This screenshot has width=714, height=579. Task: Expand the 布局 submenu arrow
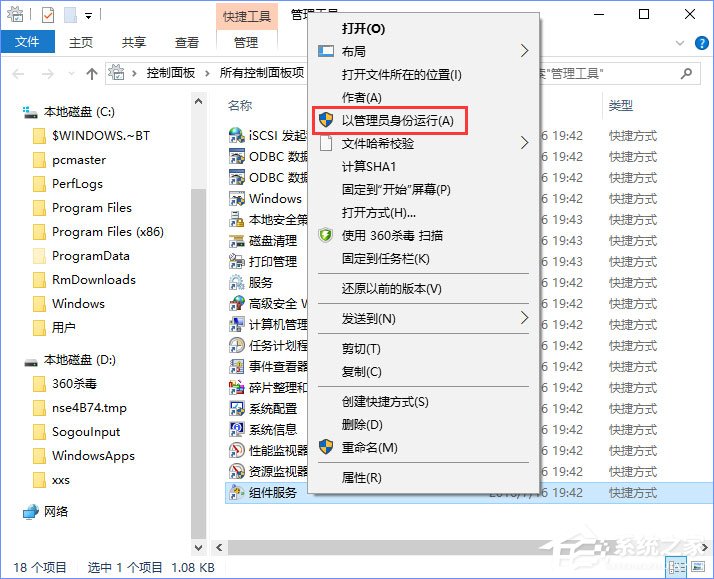(524, 51)
